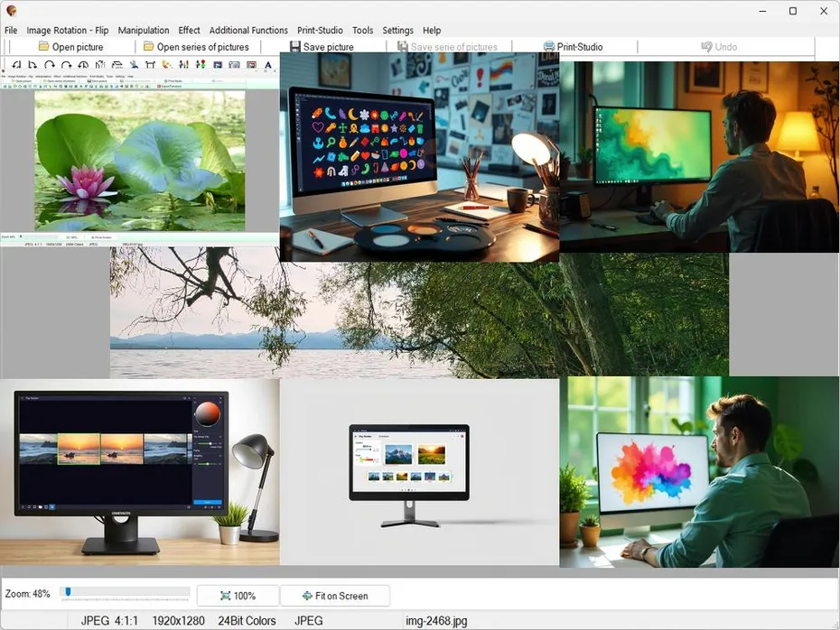840x630 pixels.
Task: Click the first rotate-left arrow icon
Action: pos(15,65)
